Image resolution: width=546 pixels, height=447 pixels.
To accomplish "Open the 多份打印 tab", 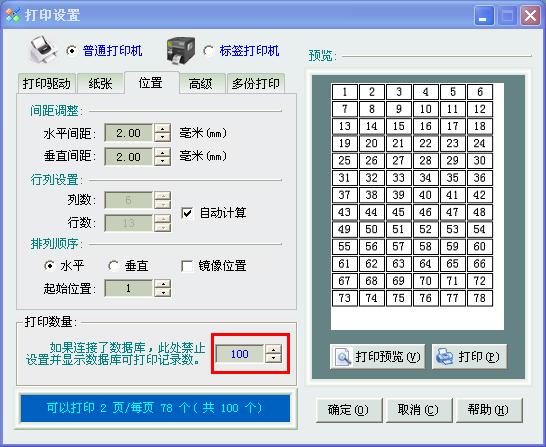I will point(256,84).
